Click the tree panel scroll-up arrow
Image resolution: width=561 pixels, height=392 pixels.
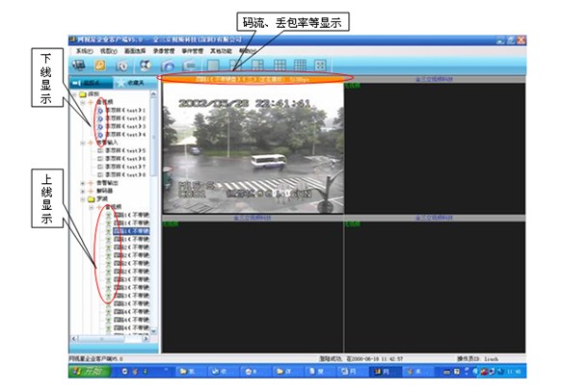154,94
